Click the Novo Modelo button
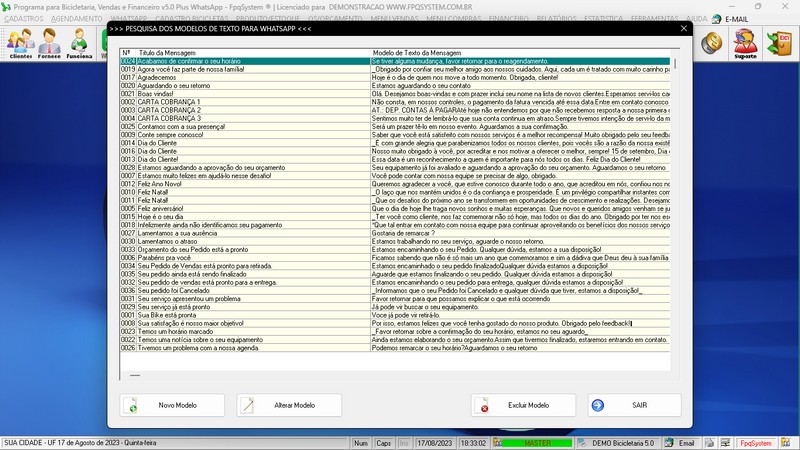 172,405
